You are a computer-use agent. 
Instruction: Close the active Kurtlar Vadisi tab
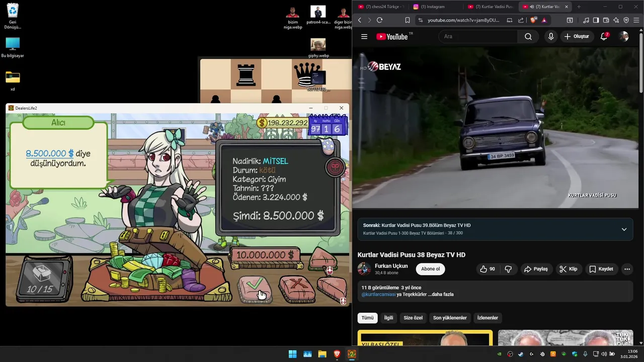point(567,7)
